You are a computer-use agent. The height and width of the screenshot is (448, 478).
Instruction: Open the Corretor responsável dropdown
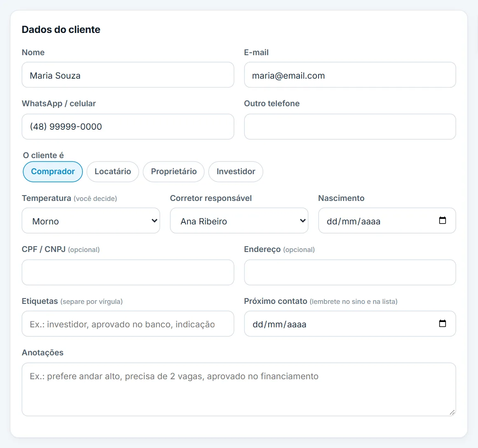click(x=239, y=221)
